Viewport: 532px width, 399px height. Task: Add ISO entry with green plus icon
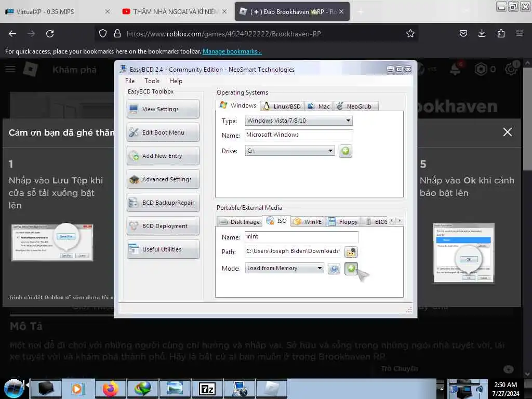point(351,269)
